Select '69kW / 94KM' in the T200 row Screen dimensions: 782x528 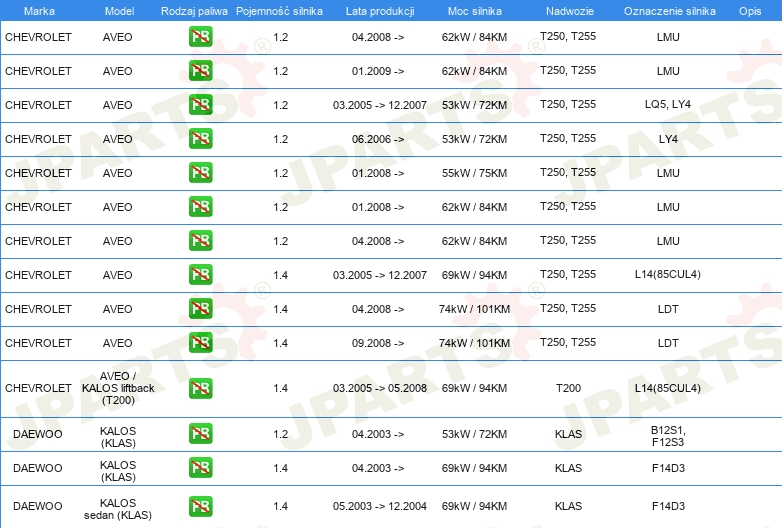pos(474,388)
